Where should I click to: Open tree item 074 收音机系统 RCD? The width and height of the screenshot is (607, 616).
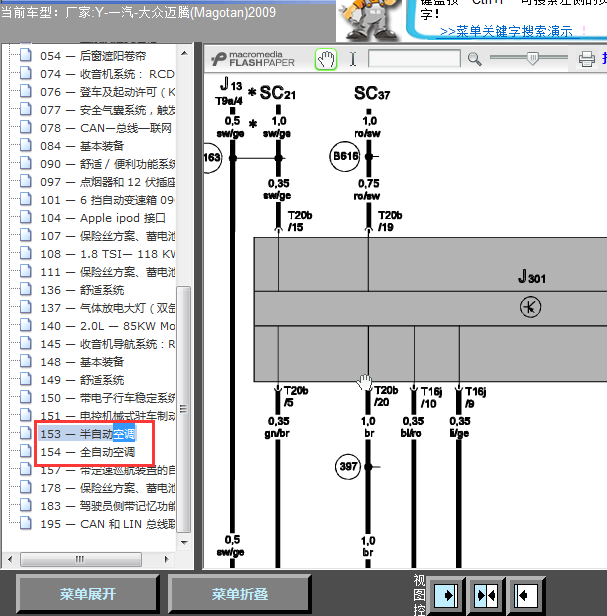[x=107, y=74]
